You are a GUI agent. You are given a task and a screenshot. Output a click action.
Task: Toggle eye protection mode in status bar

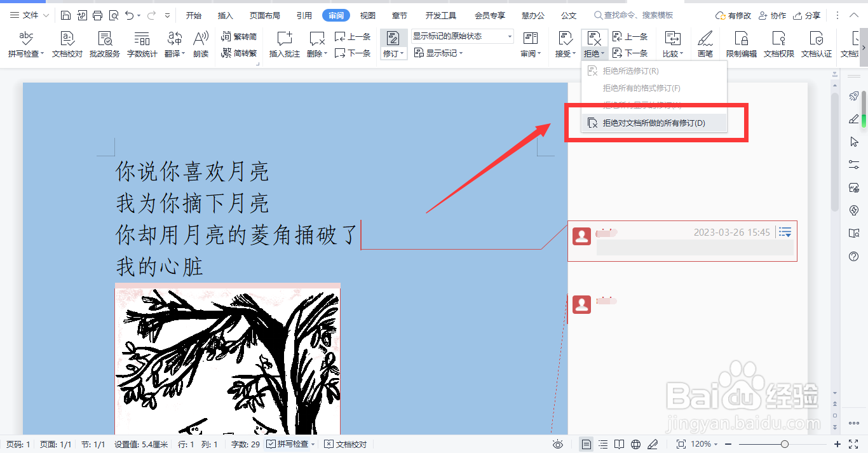(x=558, y=444)
